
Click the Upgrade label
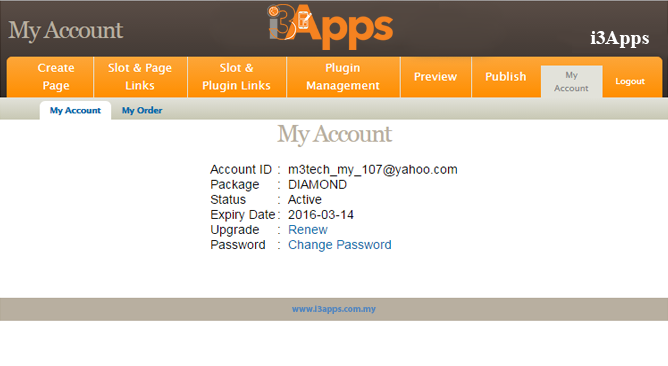tap(235, 230)
